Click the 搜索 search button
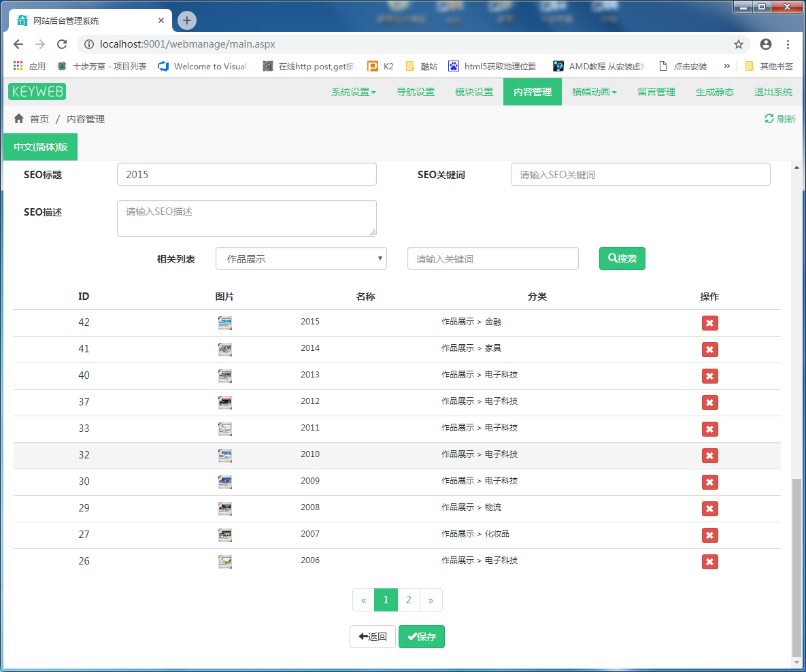 pos(622,258)
